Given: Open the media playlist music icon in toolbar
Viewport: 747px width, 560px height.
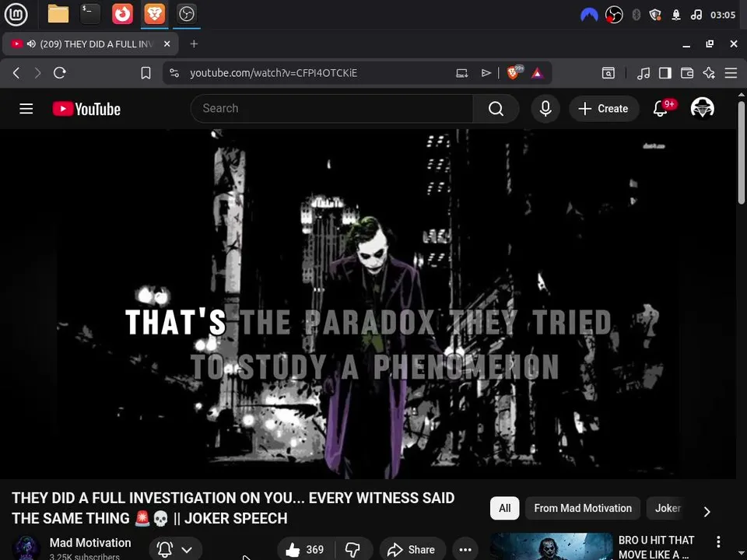Looking at the screenshot, I should 644,73.
